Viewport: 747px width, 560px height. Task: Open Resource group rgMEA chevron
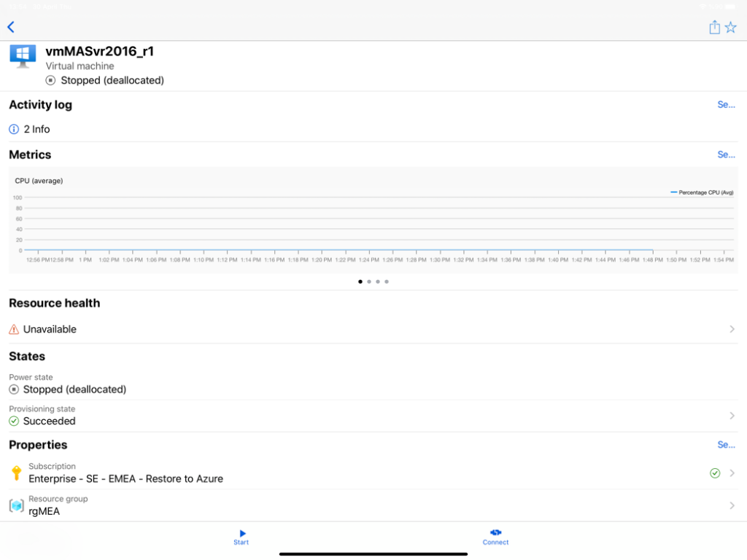click(732, 505)
